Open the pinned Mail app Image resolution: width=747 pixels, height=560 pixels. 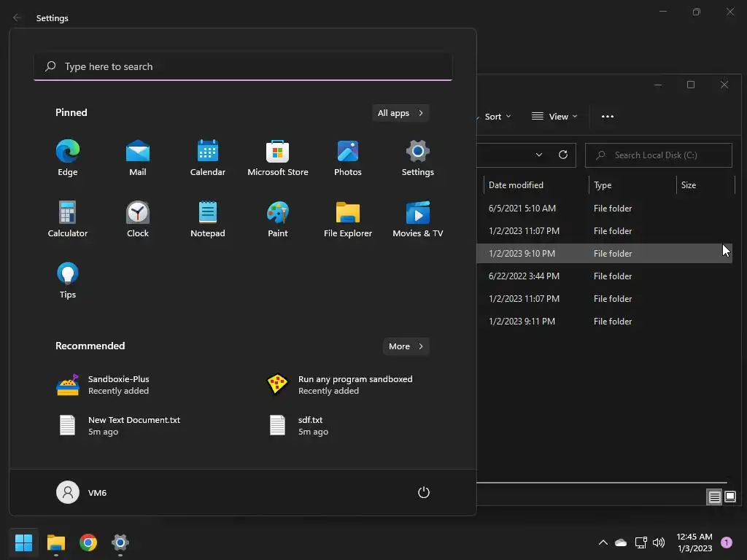[x=138, y=158]
